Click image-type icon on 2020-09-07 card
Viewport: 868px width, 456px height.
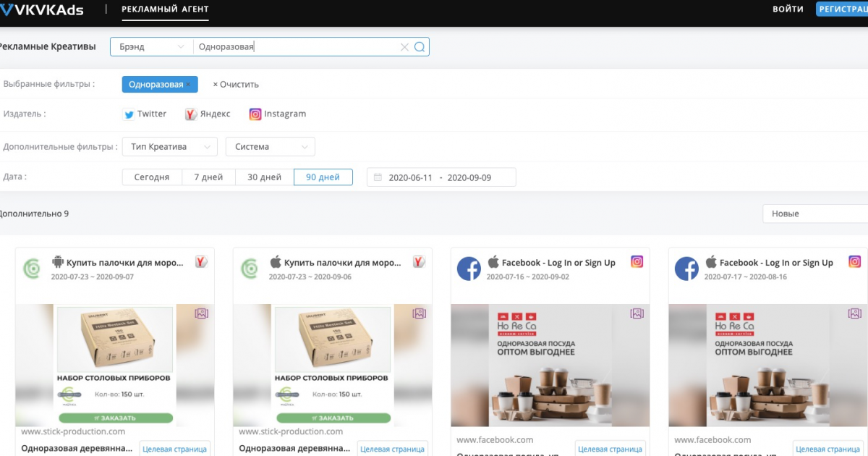(201, 313)
